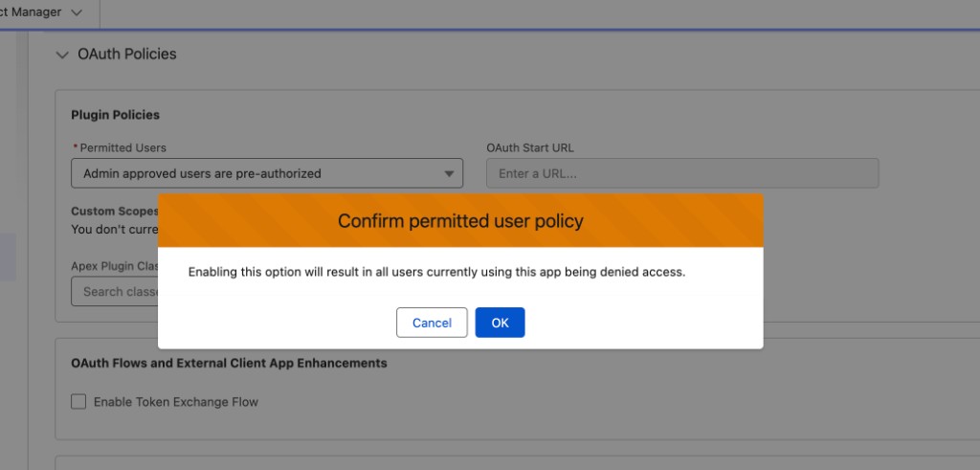Click the 'Enable Token Exchange Flow' label

pyautogui.click(x=176, y=402)
